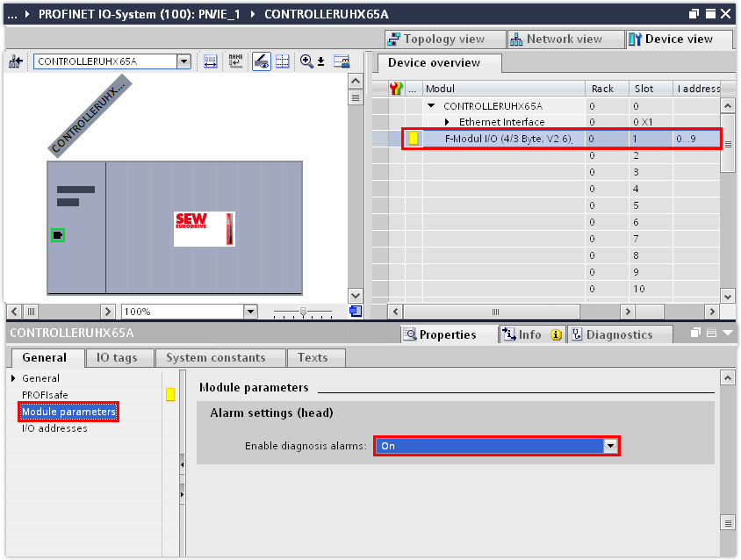
Task: Open the CONTROLLERUHX65A device selector dropdown
Action: point(183,61)
